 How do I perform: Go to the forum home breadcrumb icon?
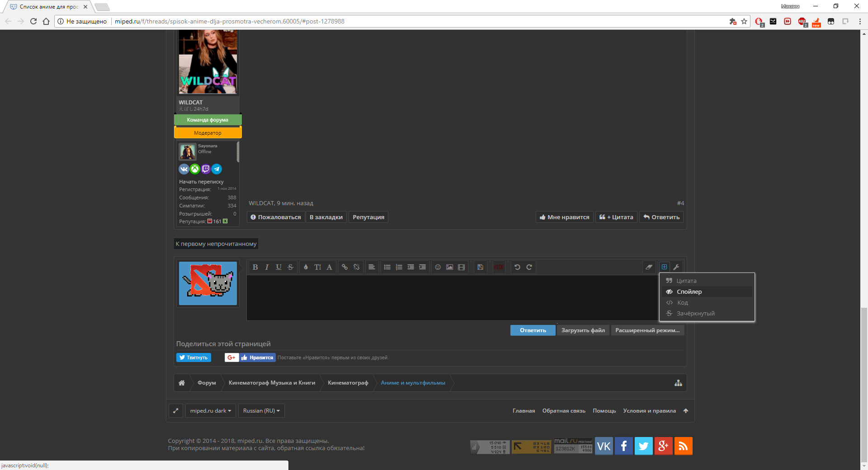tap(182, 383)
